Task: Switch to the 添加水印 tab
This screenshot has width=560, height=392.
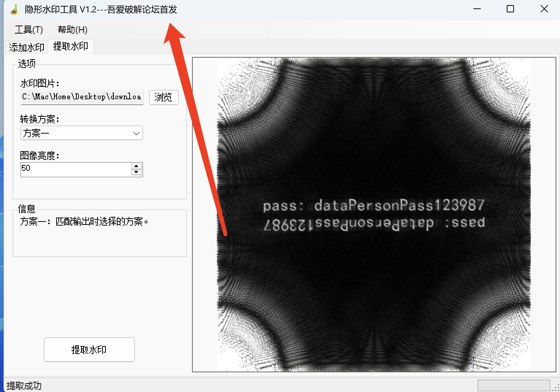Action: pos(27,47)
